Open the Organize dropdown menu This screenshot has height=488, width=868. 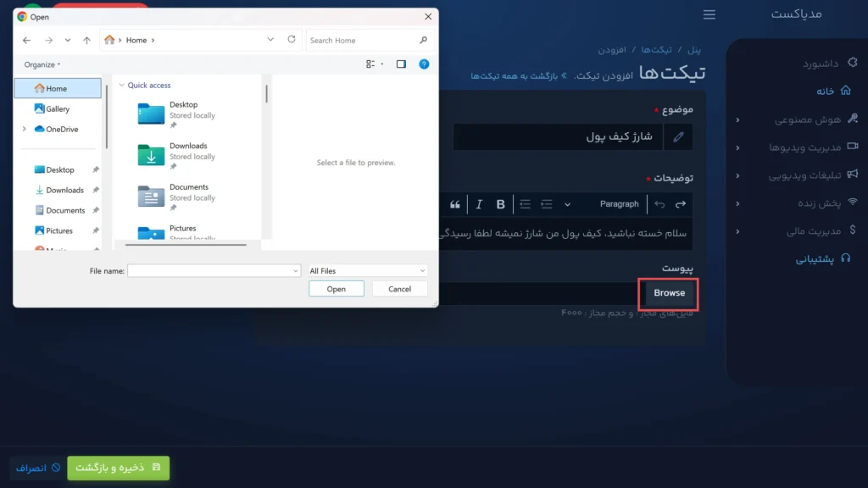tap(42, 64)
